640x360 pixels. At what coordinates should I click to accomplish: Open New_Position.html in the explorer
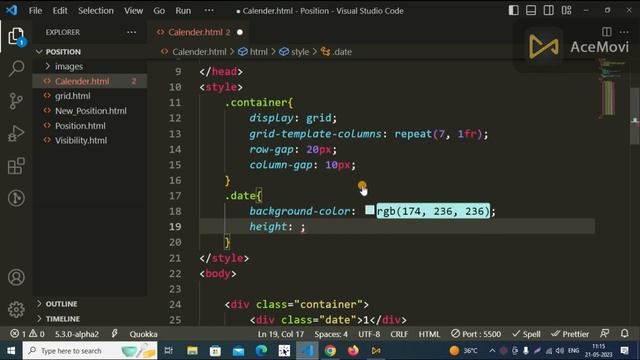91,111
